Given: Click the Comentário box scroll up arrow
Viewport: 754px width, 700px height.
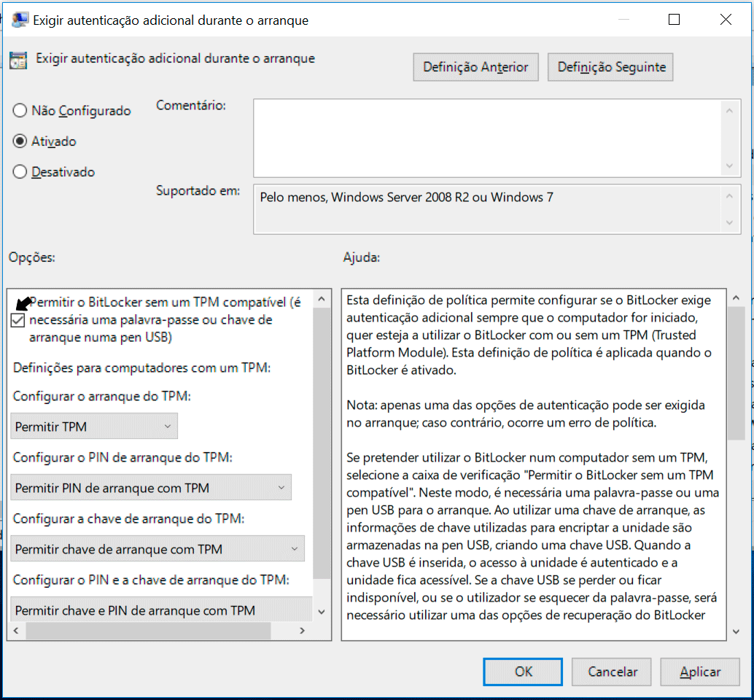Looking at the screenshot, I should pyautogui.click(x=729, y=111).
